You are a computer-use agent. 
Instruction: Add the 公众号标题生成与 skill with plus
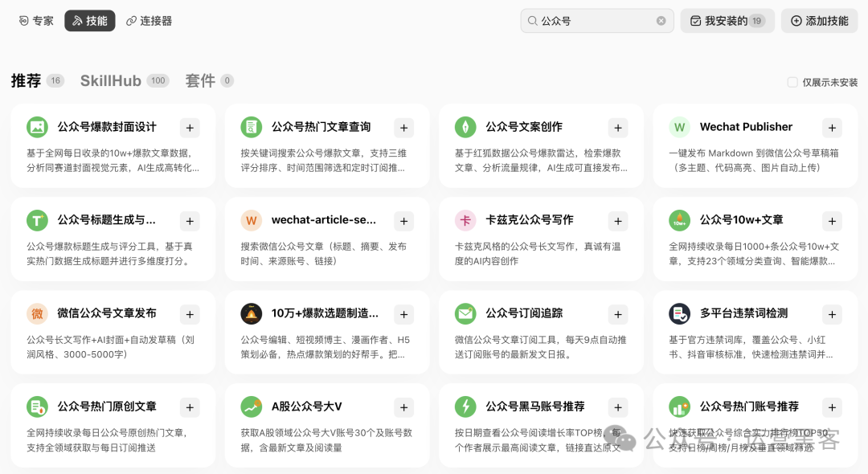(190, 221)
